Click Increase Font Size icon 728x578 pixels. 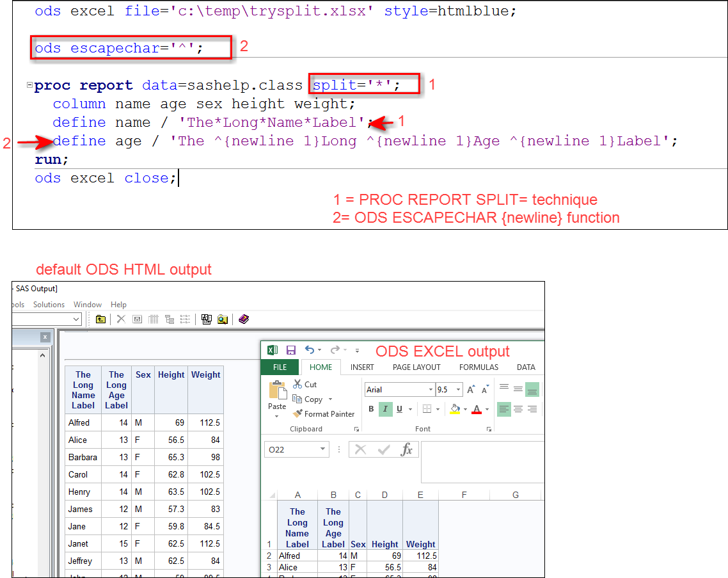pos(471,390)
